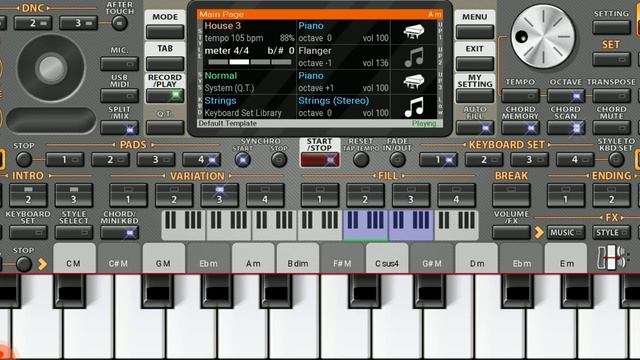
Task: Click the TEMPO button
Action: (520, 96)
